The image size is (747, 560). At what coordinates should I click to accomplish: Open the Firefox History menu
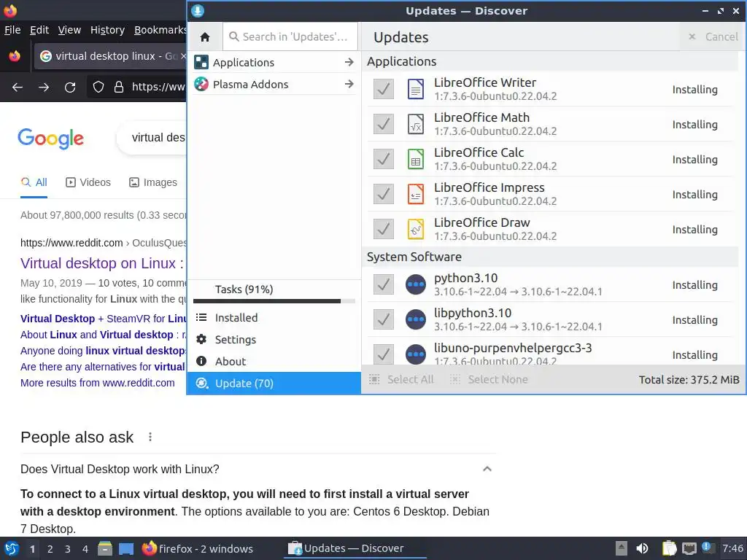click(107, 30)
